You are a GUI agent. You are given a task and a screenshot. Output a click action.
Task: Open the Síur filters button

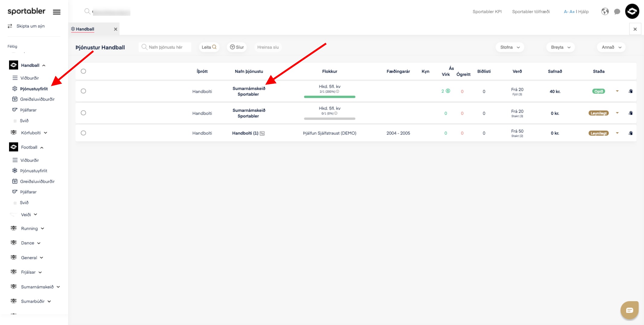(x=237, y=47)
